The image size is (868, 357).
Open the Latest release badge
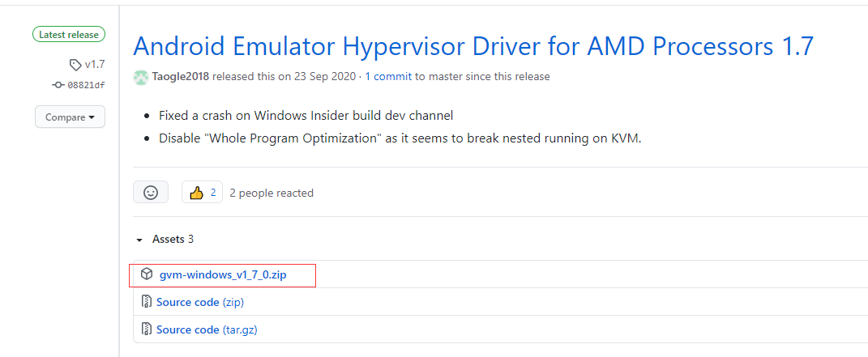click(x=69, y=35)
